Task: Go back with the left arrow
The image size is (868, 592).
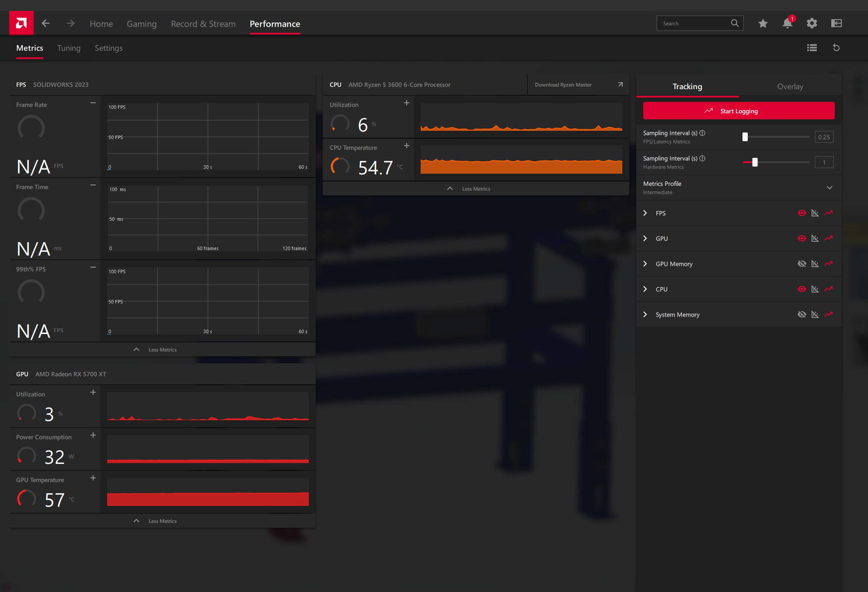Action: 45,23
